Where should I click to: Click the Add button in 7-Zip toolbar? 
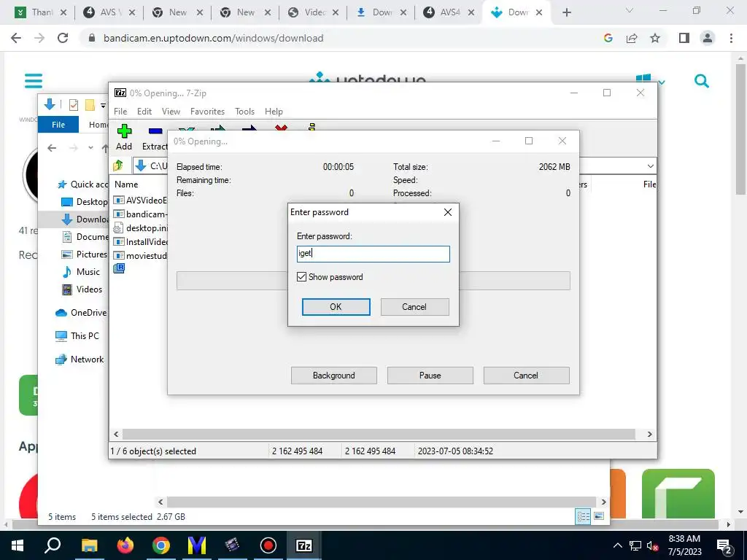pyautogui.click(x=124, y=138)
